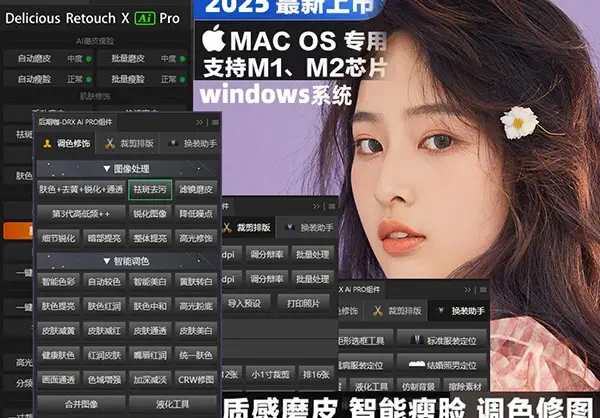Click 导入预设 in the middle panel
The image size is (600, 418).
[245, 304]
